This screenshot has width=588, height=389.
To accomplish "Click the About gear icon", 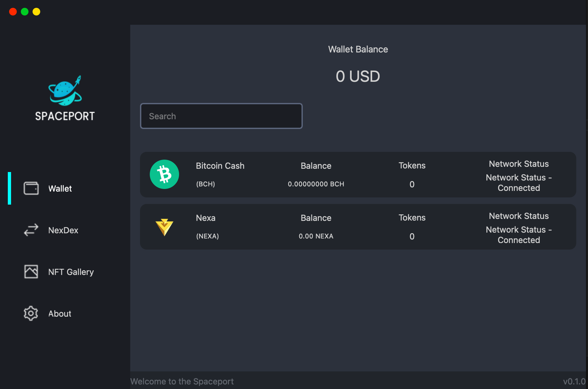I will [x=31, y=313].
